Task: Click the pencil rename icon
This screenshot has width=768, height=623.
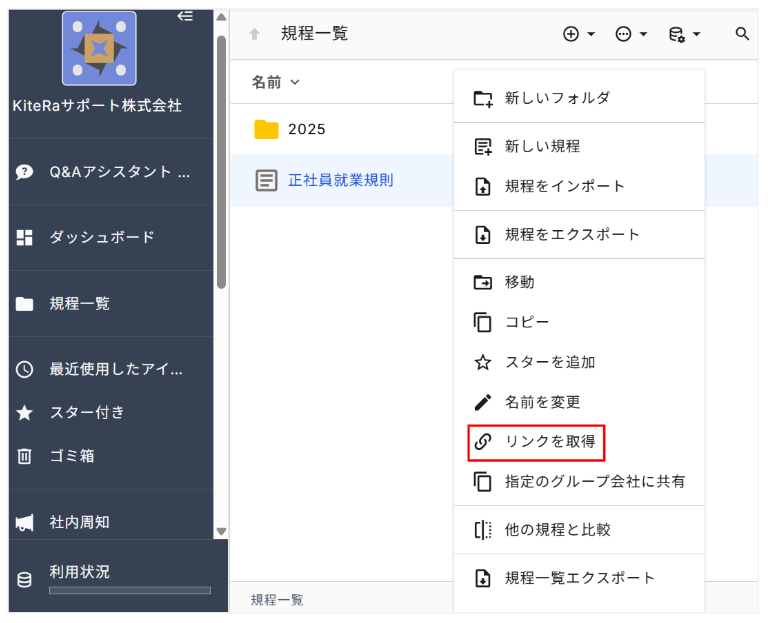Action: pos(483,403)
